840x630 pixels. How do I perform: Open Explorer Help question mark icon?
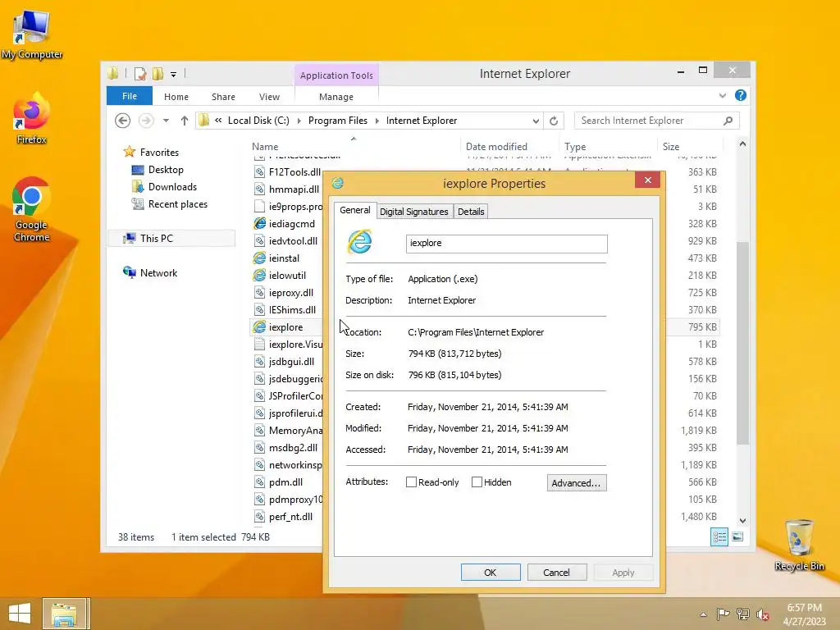click(x=741, y=95)
